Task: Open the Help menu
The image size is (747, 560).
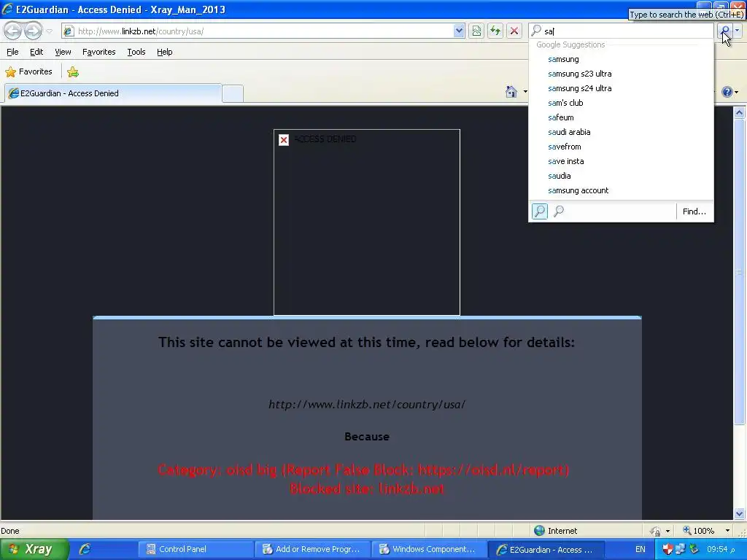Action: point(164,52)
